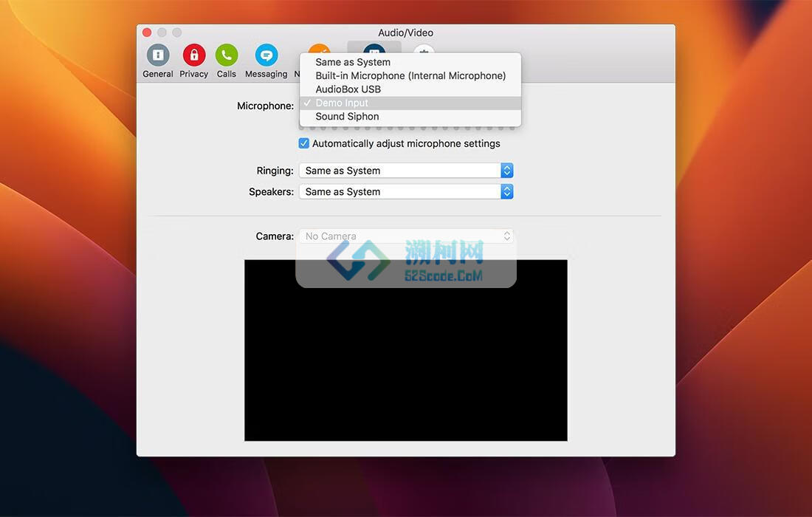Click the Microphone: label

[265, 106]
